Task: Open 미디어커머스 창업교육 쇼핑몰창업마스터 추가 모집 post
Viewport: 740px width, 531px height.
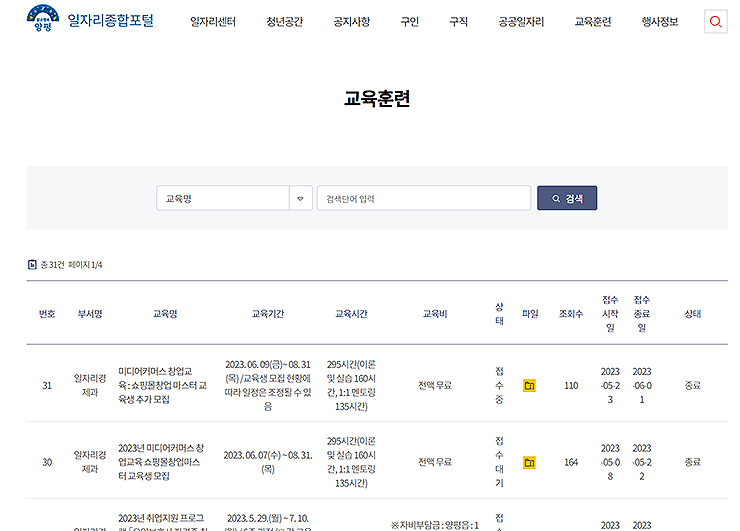Action: click(x=162, y=385)
